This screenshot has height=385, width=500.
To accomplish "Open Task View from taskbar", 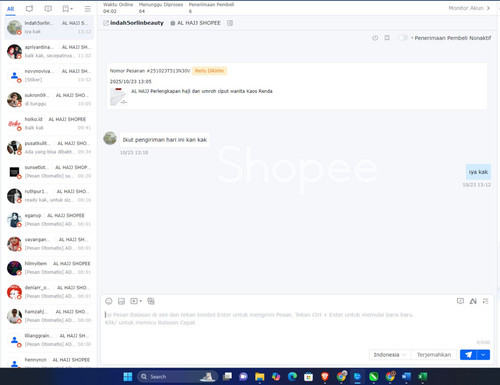I will (x=227, y=377).
